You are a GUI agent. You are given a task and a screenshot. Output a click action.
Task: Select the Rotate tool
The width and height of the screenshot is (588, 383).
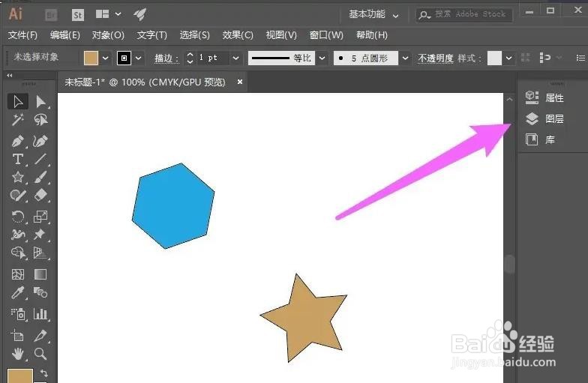[x=18, y=217]
